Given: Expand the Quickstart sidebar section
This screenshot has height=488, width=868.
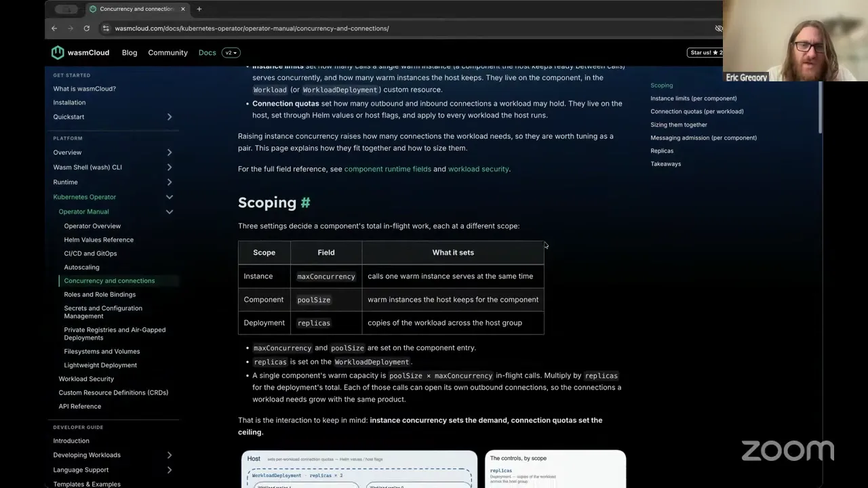Looking at the screenshot, I should click(170, 117).
